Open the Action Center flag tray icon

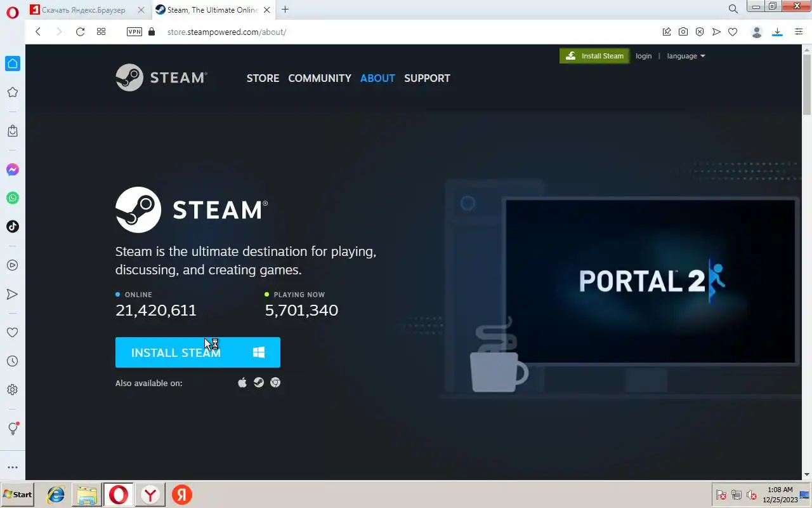721,495
